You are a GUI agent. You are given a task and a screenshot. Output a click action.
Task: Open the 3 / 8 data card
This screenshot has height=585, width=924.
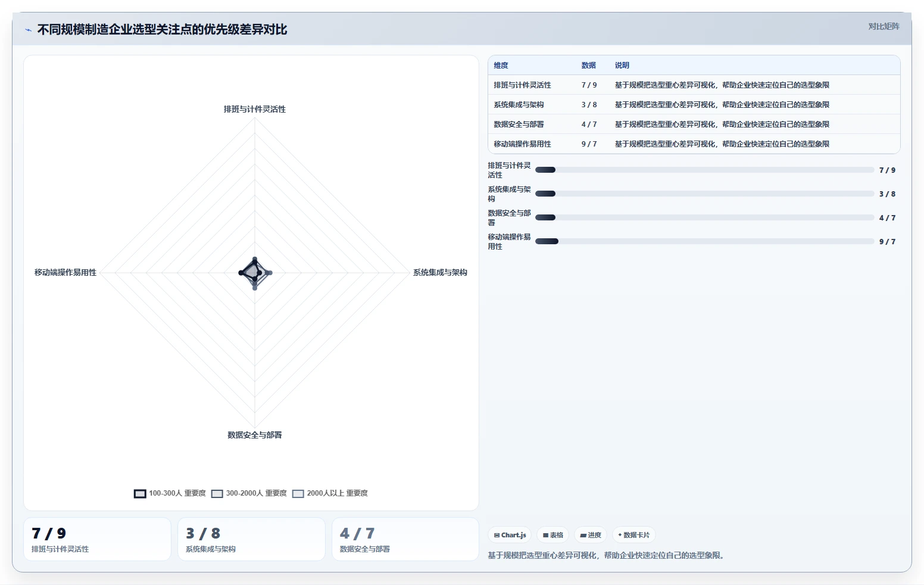[x=251, y=539]
